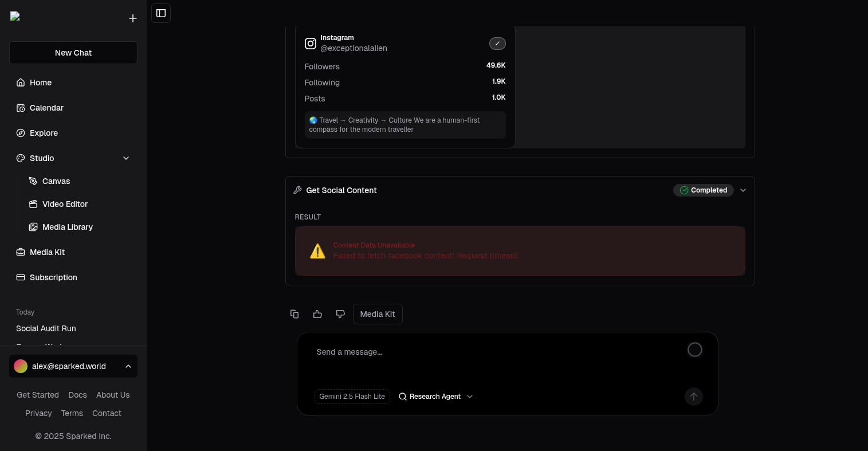Open the alex@sparked.world account menu
The width and height of the screenshot is (868, 451).
tap(73, 366)
